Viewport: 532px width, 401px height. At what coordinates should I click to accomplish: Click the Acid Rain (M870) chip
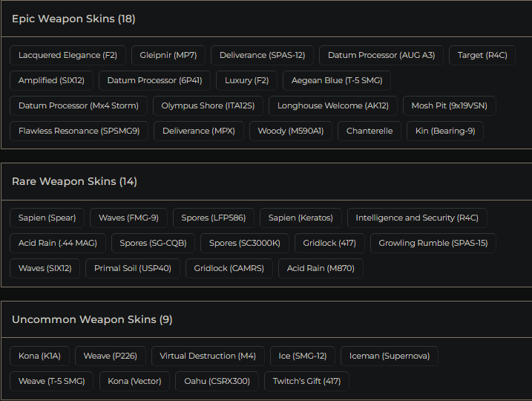click(x=321, y=268)
